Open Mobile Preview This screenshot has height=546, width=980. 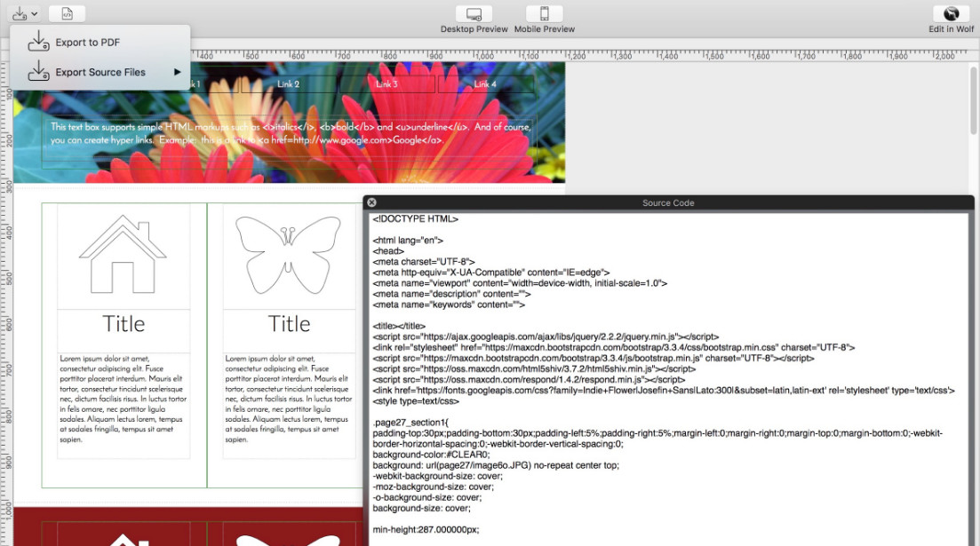click(545, 13)
